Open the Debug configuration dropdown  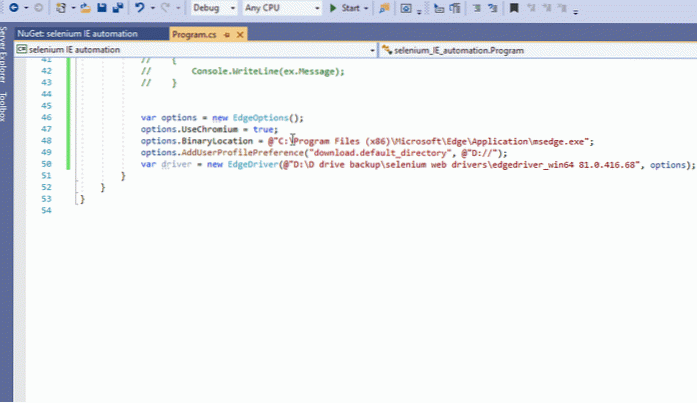click(214, 9)
